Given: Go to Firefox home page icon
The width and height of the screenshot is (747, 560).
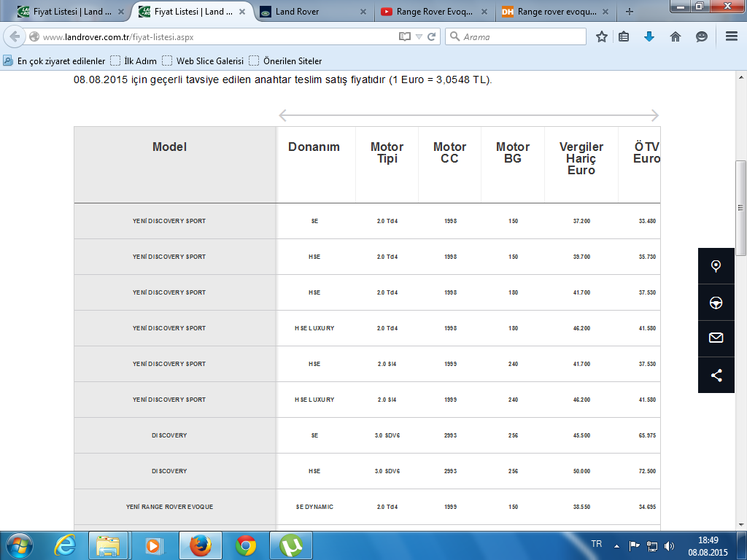Looking at the screenshot, I should 675,36.
